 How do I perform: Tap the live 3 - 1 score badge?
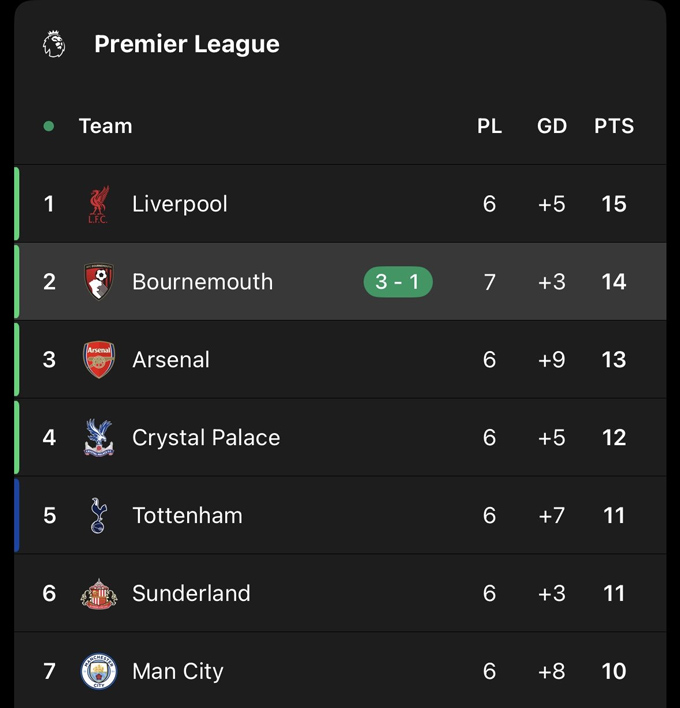click(398, 282)
